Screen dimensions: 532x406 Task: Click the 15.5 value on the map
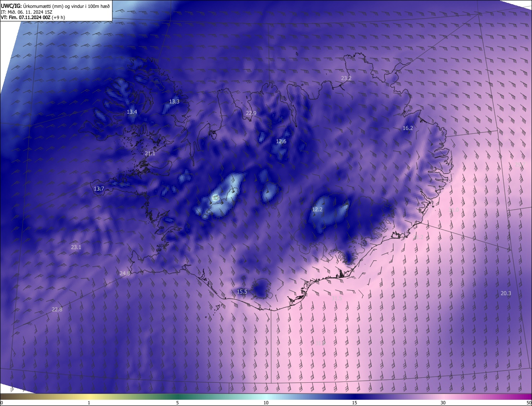pos(242,291)
